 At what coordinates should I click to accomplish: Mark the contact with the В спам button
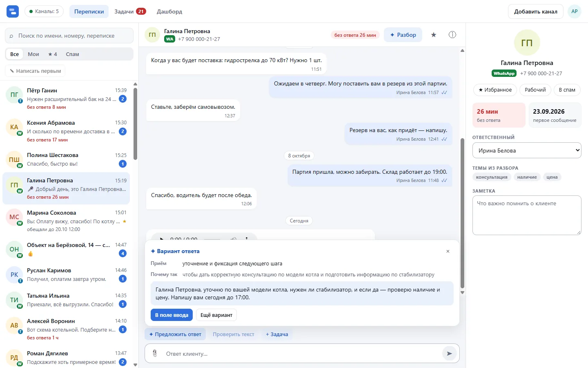pyautogui.click(x=567, y=90)
